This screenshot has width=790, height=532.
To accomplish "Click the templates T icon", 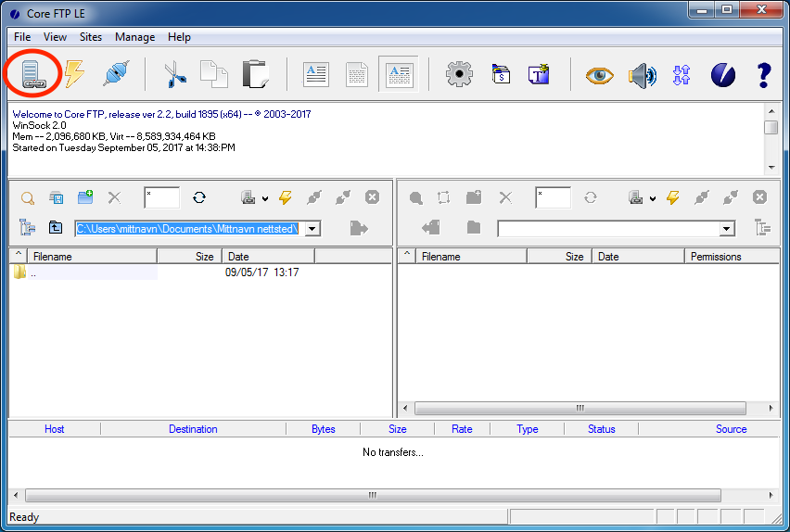I will (539, 74).
